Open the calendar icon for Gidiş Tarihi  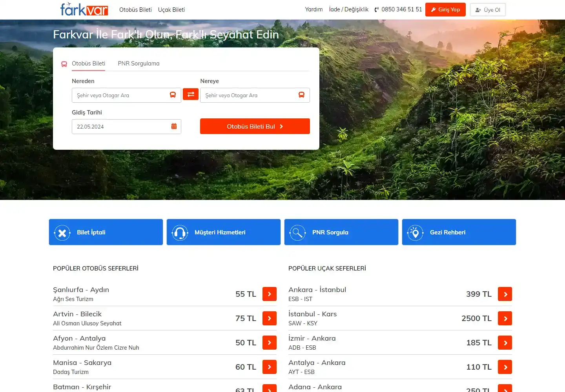click(174, 126)
